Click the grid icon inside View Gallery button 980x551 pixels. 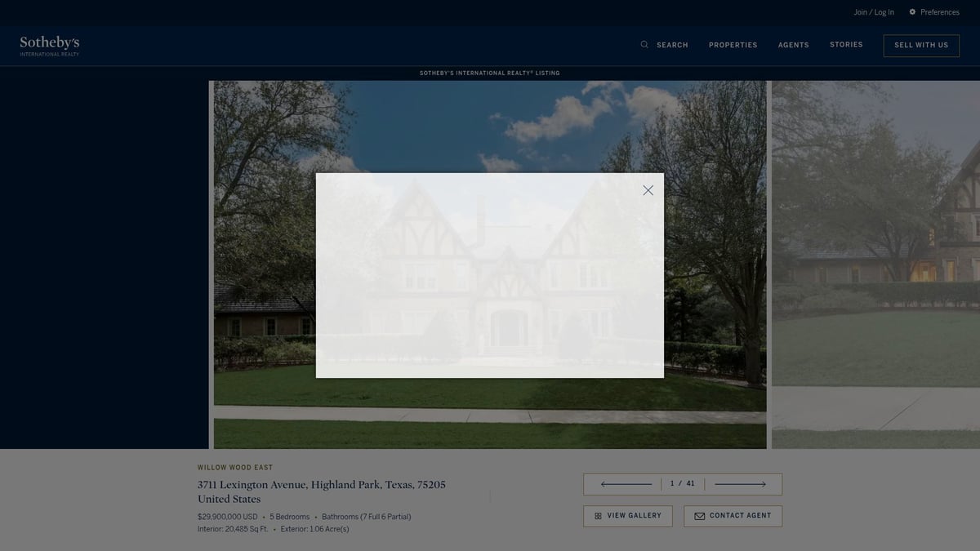click(598, 516)
